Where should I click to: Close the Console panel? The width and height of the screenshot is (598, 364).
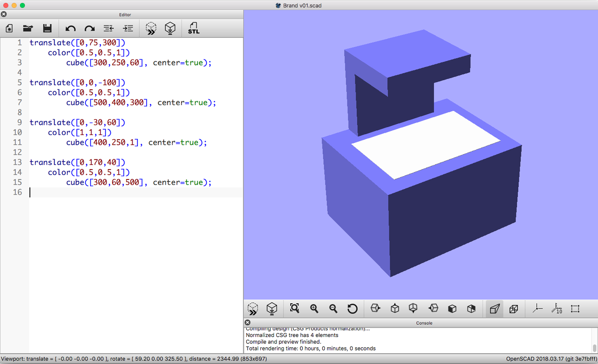[247, 322]
